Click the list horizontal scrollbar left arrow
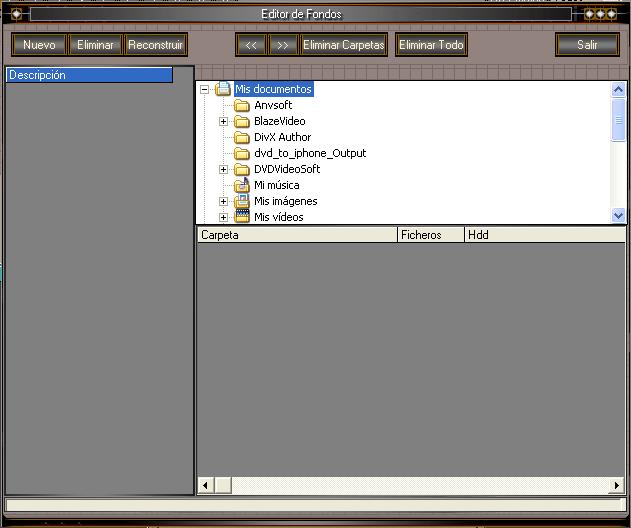This screenshot has height=528, width=631. (x=206, y=485)
